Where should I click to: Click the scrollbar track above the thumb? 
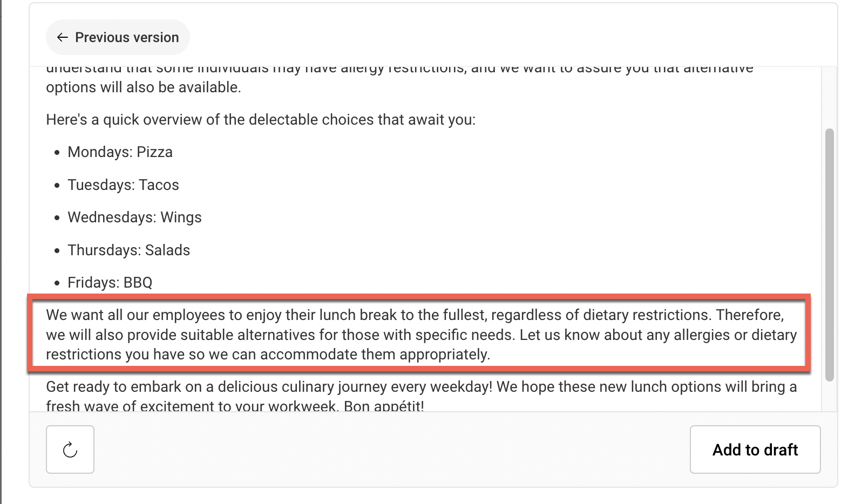830,97
